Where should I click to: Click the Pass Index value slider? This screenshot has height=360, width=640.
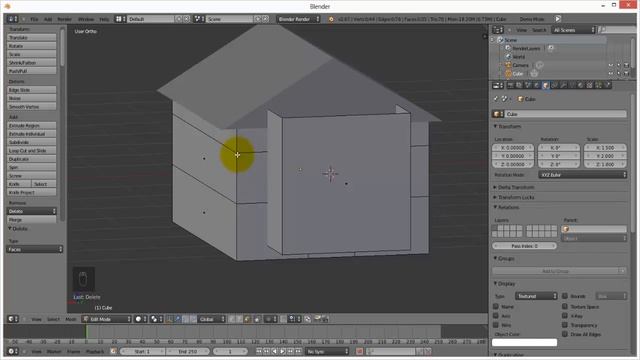point(524,246)
